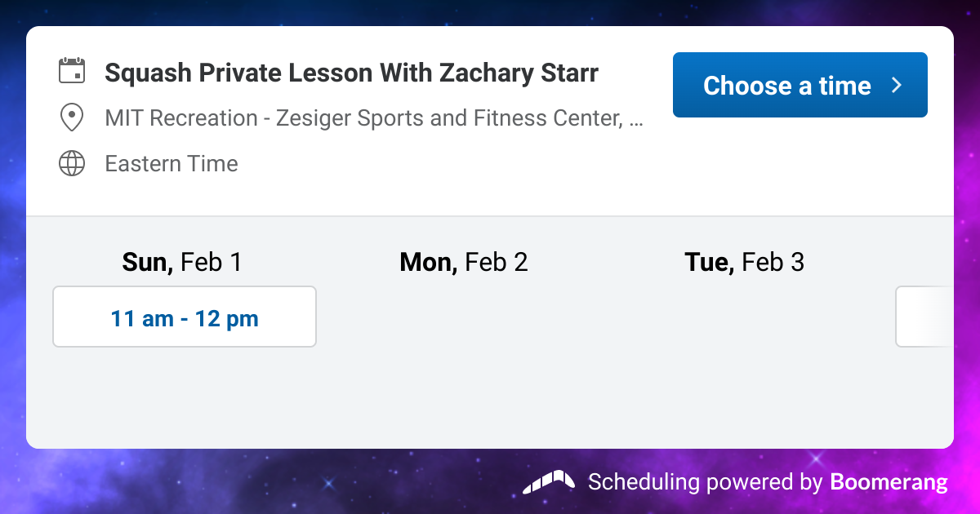Click the Eastern Time label

click(x=171, y=163)
